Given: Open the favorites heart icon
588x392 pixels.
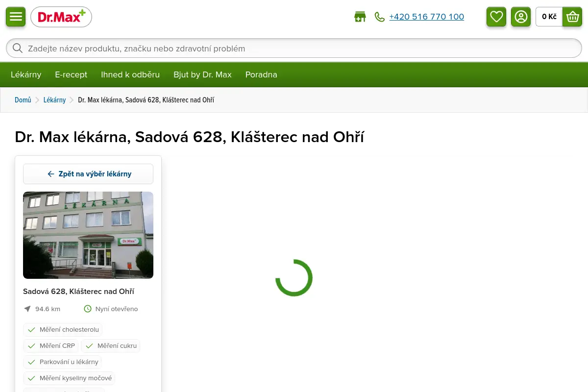Looking at the screenshot, I should 496,17.
